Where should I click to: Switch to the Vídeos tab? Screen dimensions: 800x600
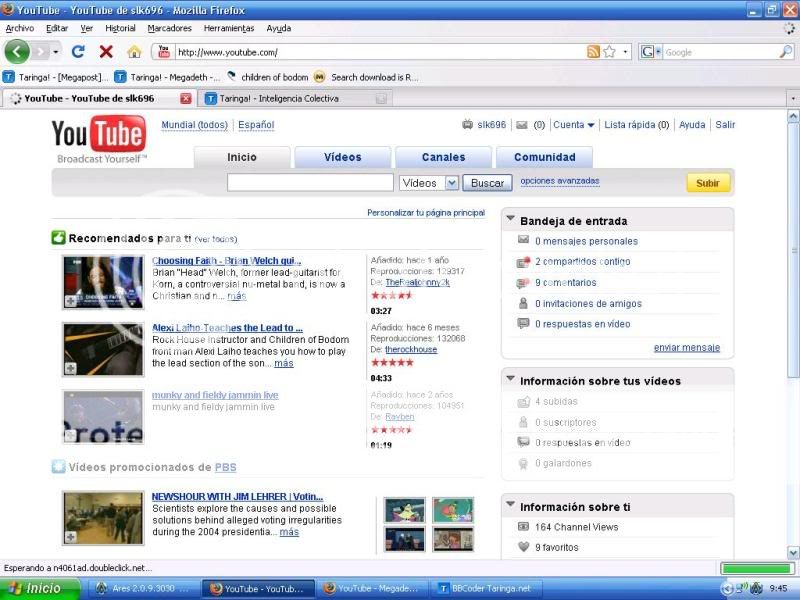343,157
